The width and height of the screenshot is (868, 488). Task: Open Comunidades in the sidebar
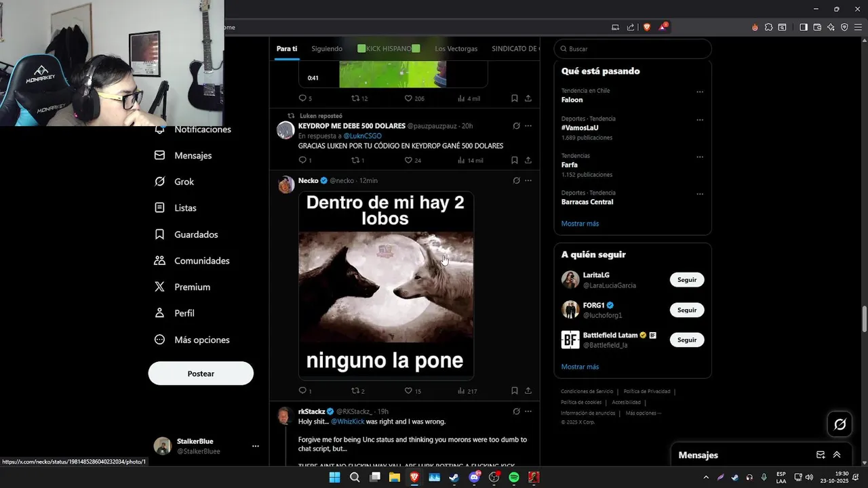click(192, 261)
